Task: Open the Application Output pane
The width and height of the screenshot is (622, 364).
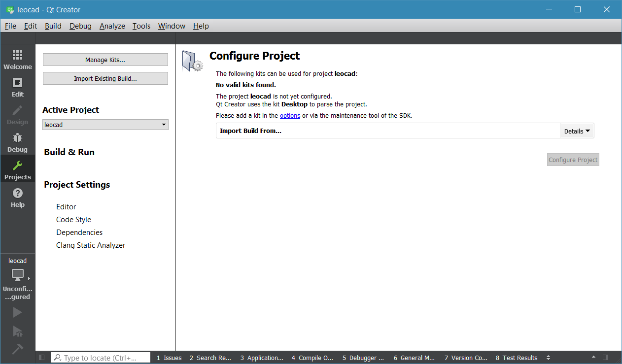Action: tap(262, 358)
